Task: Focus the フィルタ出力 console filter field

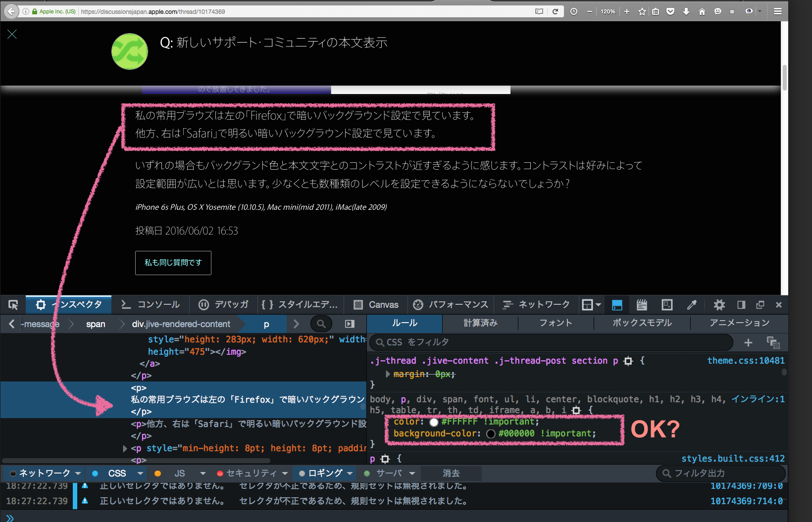Action: [721, 474]
